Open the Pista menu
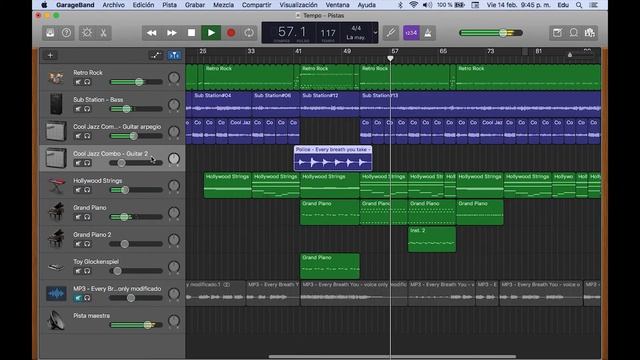The width and height of the screenshot is (640, 360). (x=169, y=5)
